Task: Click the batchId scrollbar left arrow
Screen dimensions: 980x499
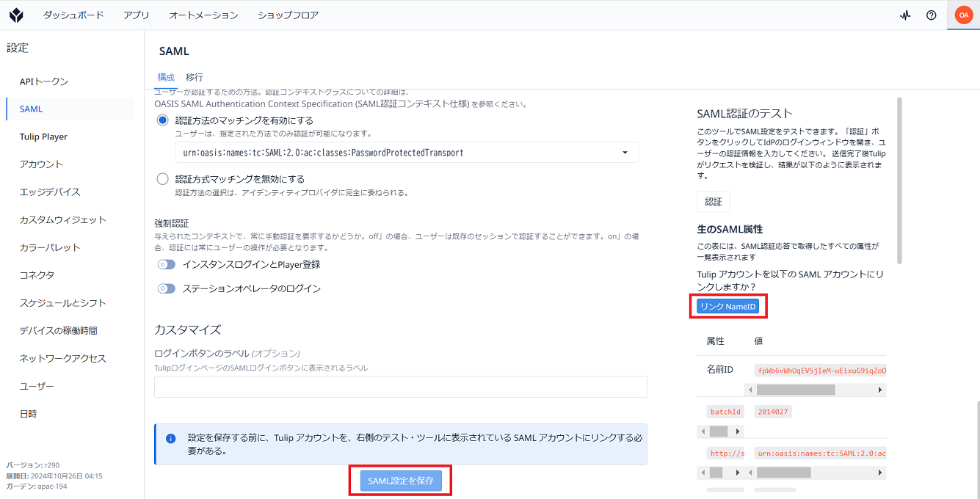Action: 703,431
